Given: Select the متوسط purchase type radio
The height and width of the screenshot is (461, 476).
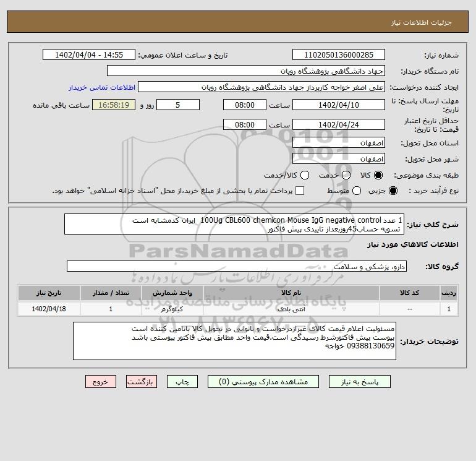Looking at the screenshot, I should pos(357,191).
